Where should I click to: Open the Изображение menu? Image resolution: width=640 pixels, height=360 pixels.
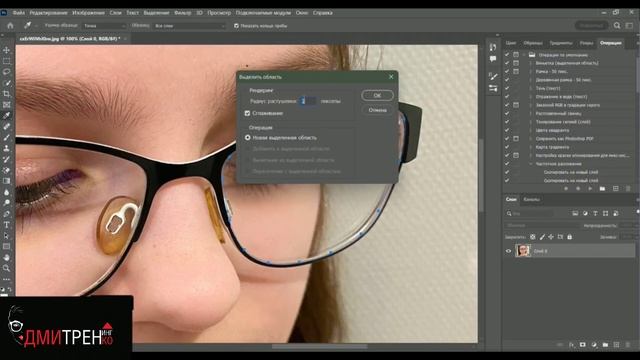88,13
